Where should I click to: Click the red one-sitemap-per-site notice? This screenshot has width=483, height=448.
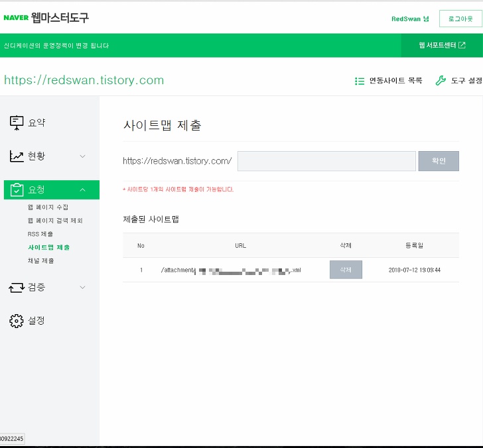pos(178,190)
